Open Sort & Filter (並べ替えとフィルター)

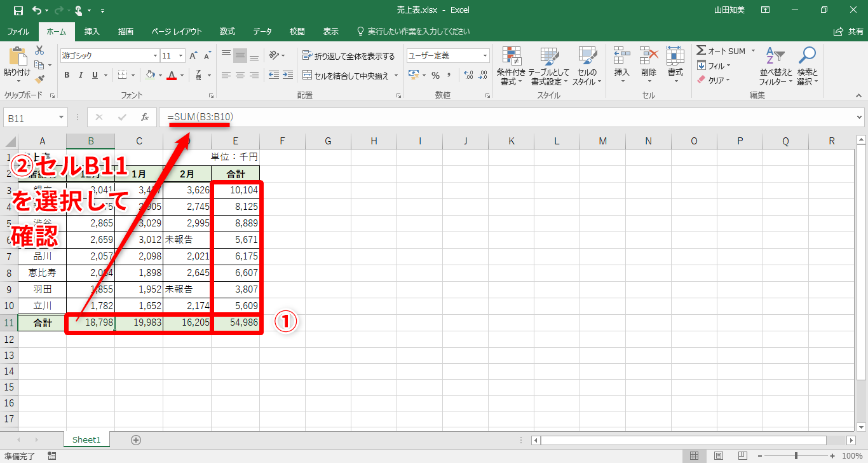point(775,66)
